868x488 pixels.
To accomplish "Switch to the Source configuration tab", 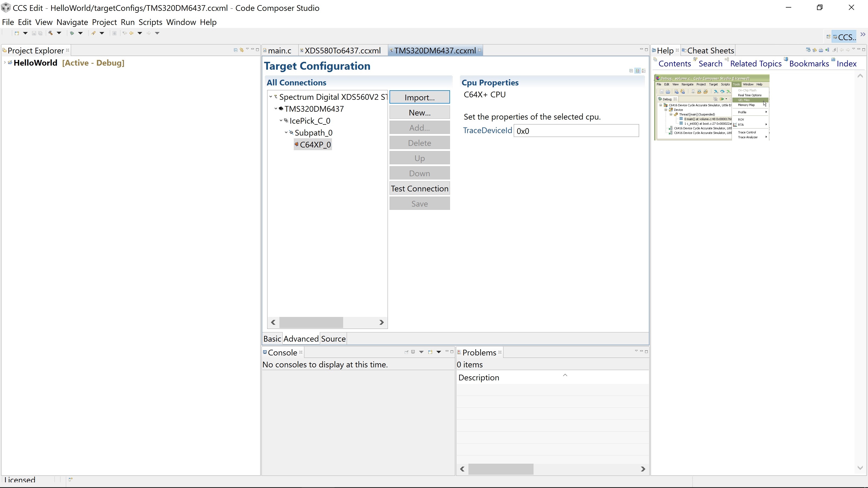I will coord(333,339).
